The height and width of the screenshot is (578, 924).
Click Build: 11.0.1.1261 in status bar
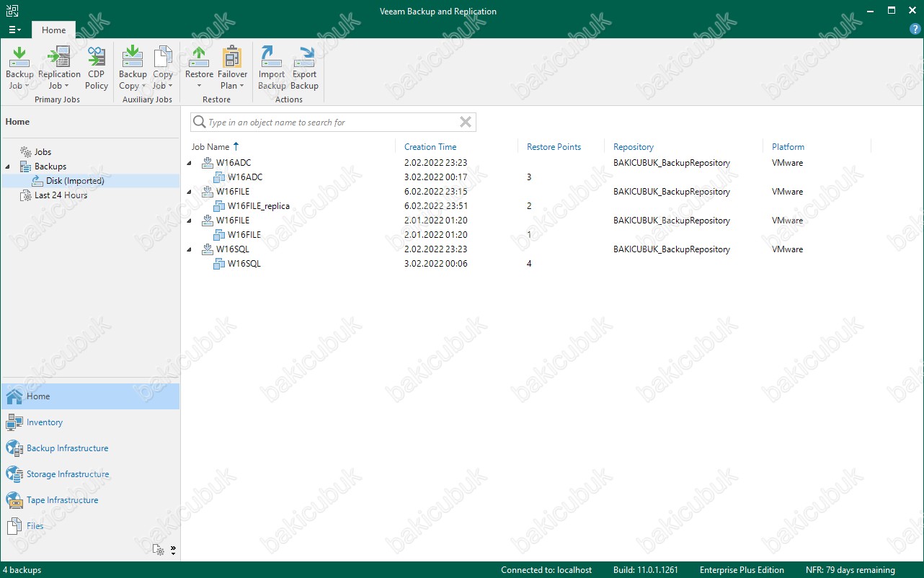[646, 570]
